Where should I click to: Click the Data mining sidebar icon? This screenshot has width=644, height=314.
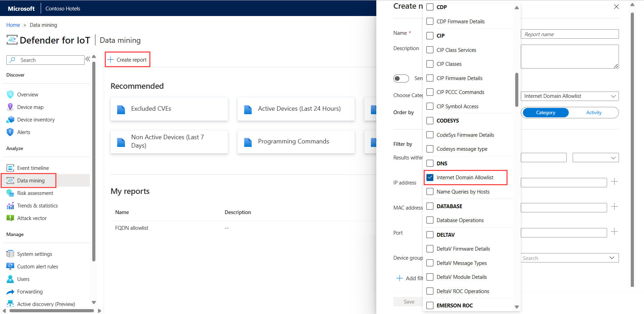tap(10, 180)
